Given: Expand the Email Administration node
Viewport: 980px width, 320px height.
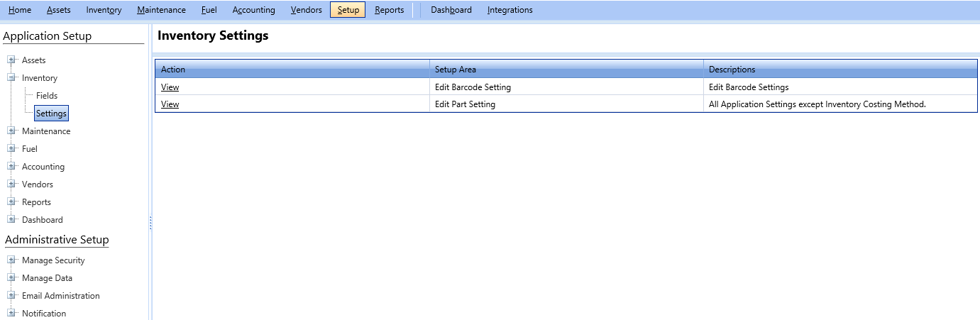Looking at the screenshot, I should coord(11,296).
